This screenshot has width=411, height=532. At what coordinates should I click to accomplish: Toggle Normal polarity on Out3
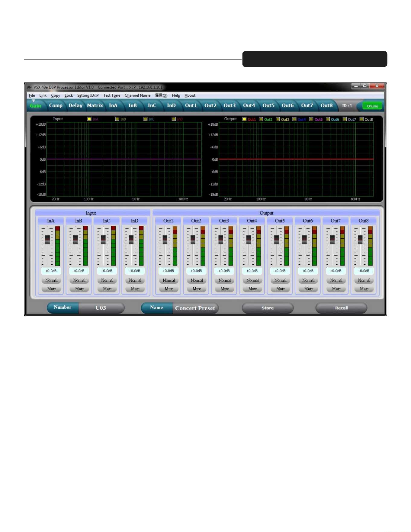225,281
